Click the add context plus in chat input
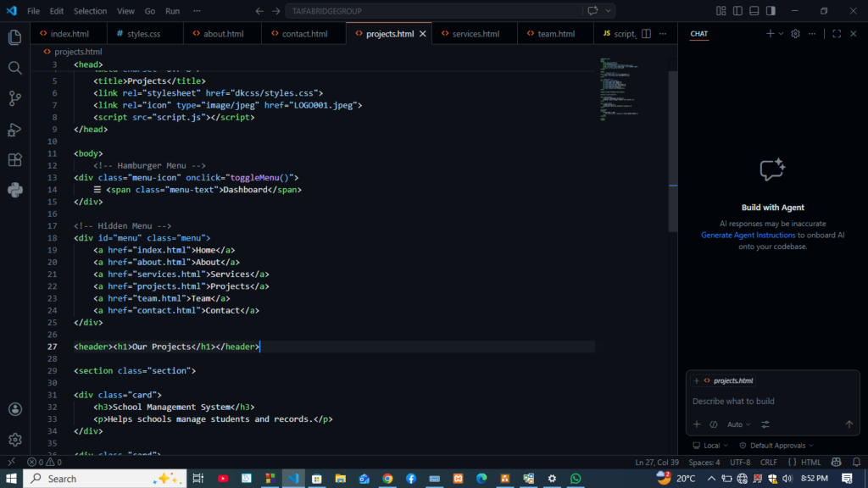The width and height of the screenshot is (868, 488). (x=697, y=424)
